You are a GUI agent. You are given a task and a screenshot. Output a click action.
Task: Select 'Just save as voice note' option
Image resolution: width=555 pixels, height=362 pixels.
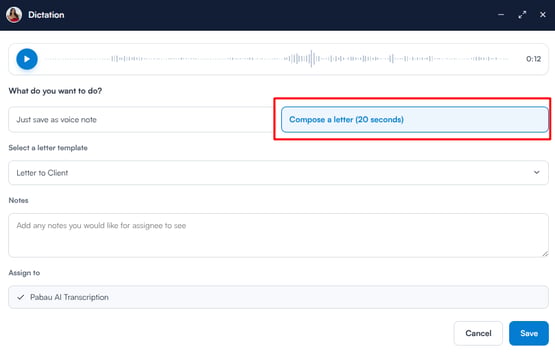tap(142, 120)
